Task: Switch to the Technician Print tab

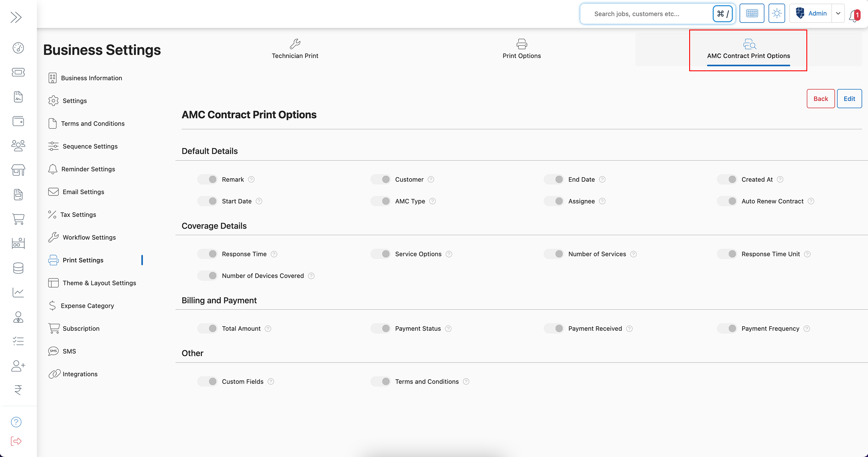Action: (x=295, y=49)
